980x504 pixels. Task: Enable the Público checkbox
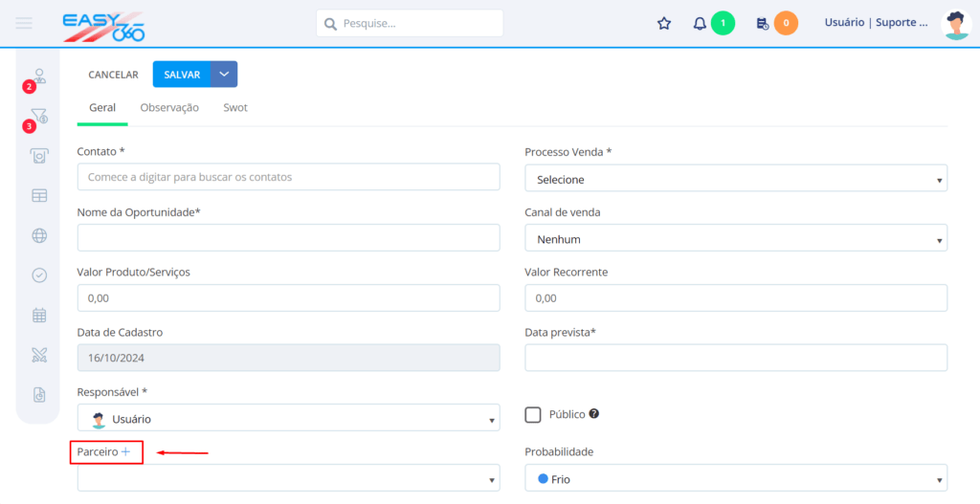click(533, 415)
